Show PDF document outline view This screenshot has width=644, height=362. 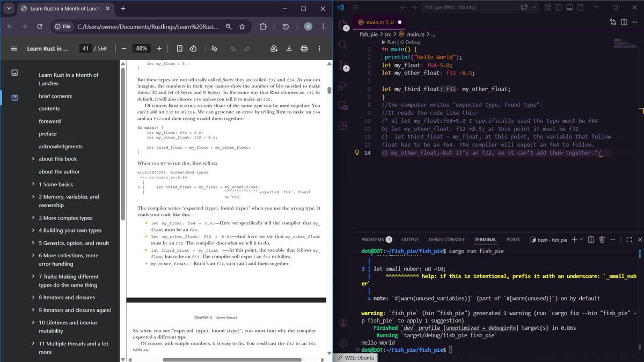point(14,98)
